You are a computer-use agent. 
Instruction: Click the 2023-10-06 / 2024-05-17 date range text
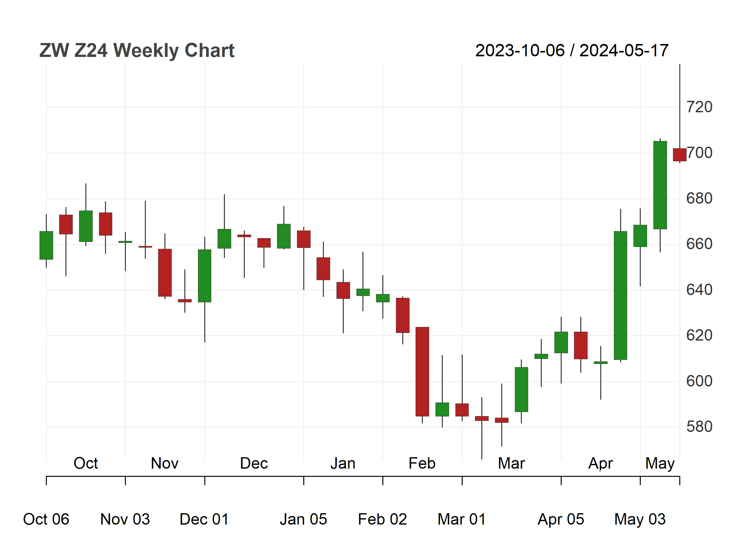point(572,51)
